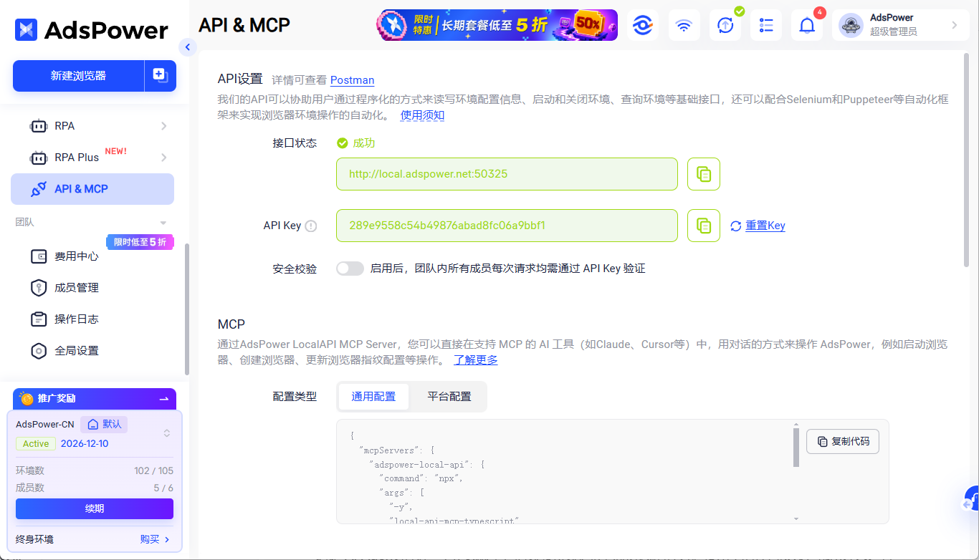Select the 平台配置 tab
The height and width of the screenshot is (560, 979).
point(449,397)
